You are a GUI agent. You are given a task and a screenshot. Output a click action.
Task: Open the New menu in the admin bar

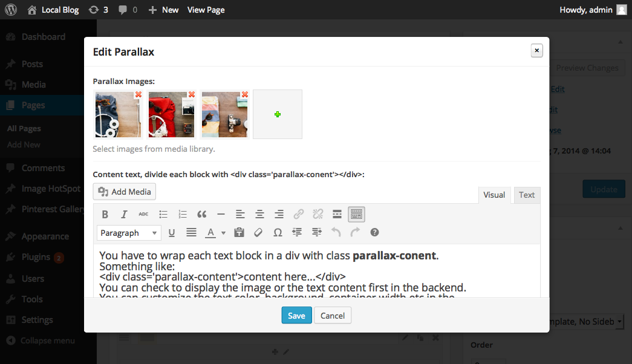[x=164, y=10]
